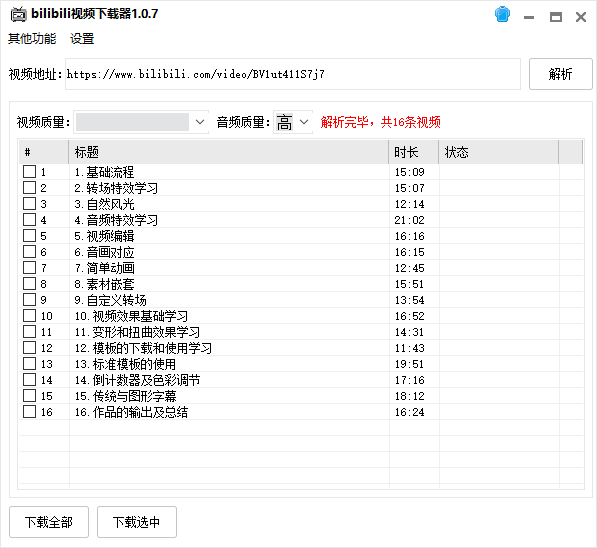Check the box for row 2 转场特效学习
The width and height of the screenshot is (597, 548).
point(29,188)
